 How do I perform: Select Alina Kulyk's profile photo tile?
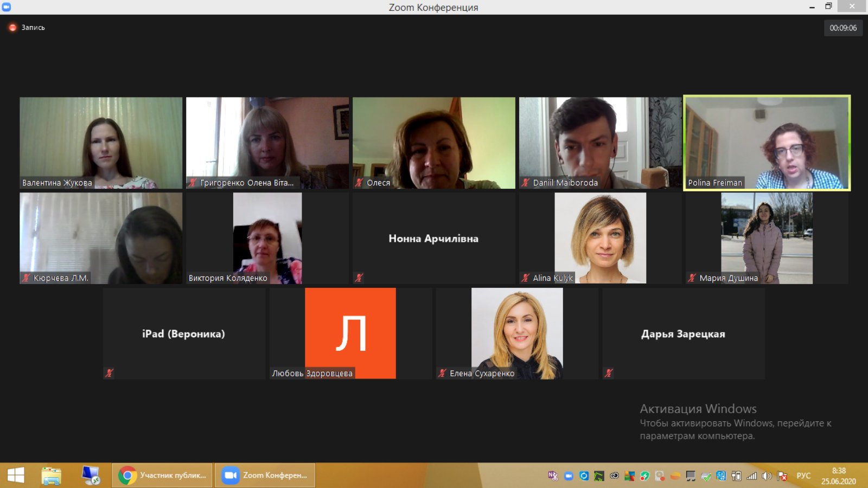click(x=601, y=239)
